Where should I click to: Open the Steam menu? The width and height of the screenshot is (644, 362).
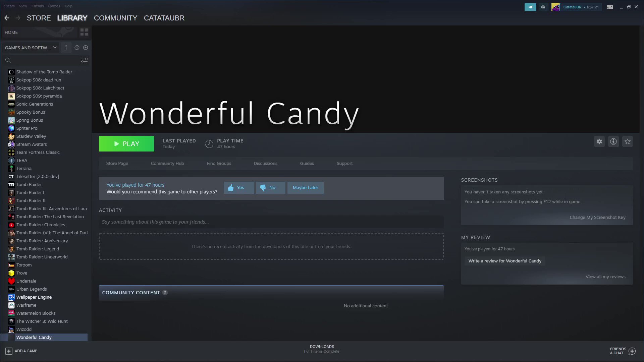pyautogui.click(x=9, y=6)
